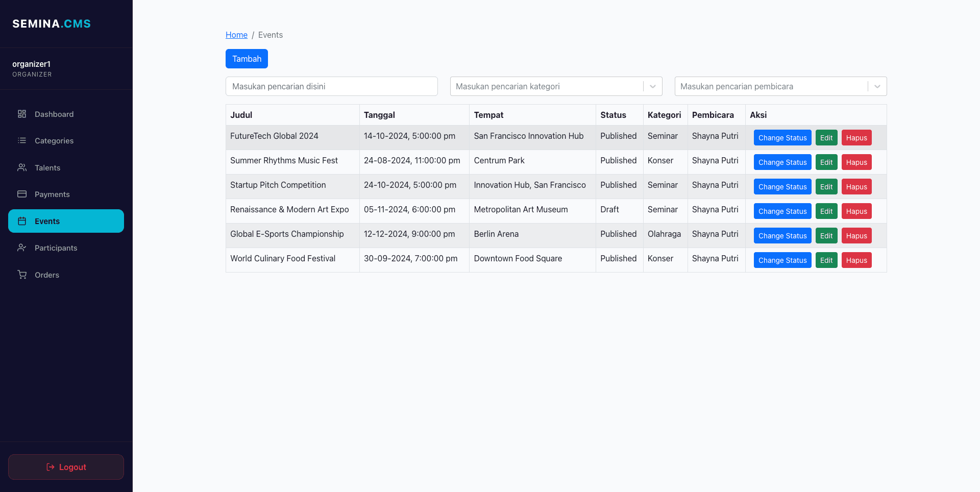Image resolution: width=980 pixels, height=492 pixels.
Task: Hapus the World Culinary Food Festival event
Action: 856,260
